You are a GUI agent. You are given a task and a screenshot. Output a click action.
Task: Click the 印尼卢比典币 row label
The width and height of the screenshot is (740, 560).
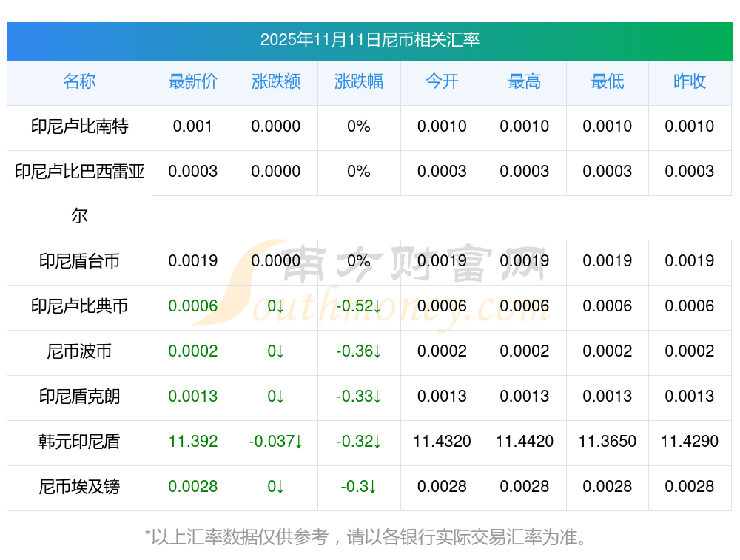pyautogui.click(x=79, y=306)
